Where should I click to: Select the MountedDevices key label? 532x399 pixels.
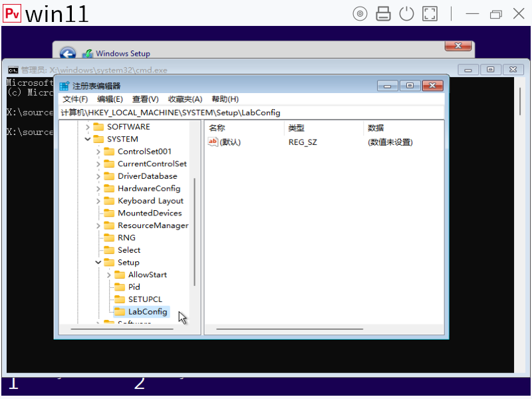coord(150,213)
